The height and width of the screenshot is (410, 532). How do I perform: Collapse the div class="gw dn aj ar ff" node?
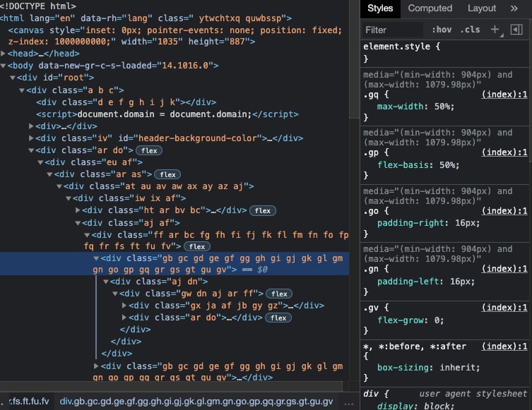coord(115,294)
